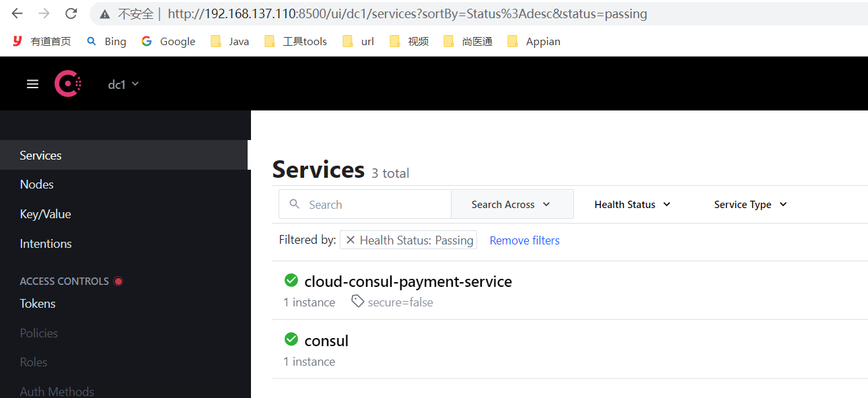Viewport: 868px width, 398px height.
Task: Click the 不安全 security label
Action: click(135, 13)
